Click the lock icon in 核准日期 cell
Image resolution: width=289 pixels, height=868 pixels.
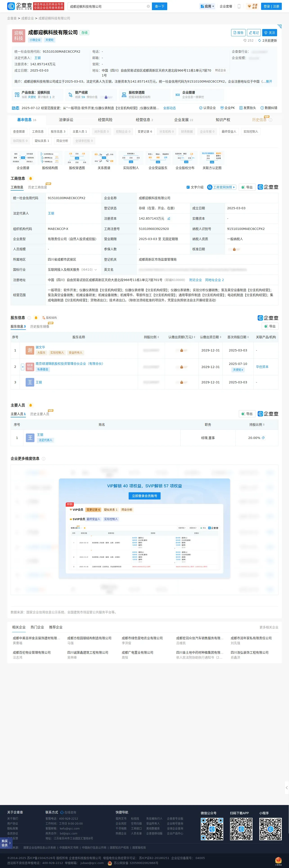tap(234, 249)
